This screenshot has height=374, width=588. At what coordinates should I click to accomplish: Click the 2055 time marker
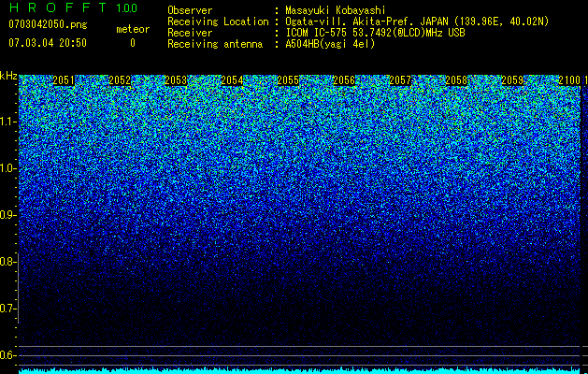point(288,80)
